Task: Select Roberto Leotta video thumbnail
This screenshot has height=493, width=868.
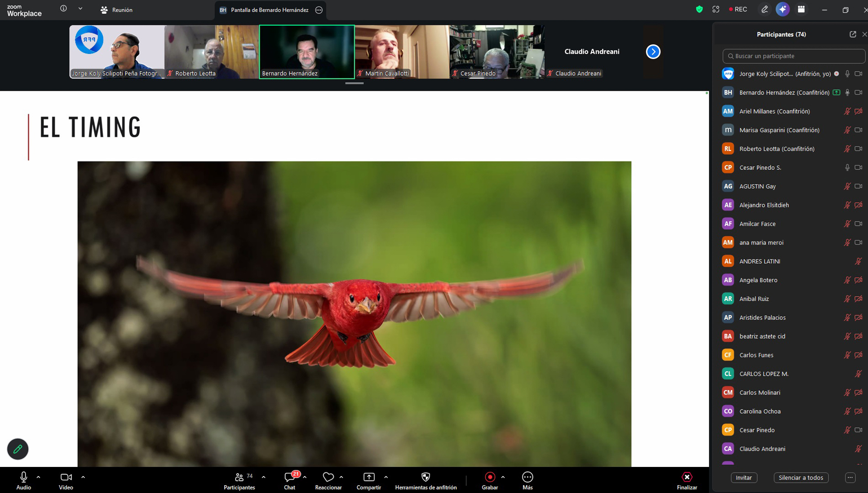Action: tap(212, 52)
